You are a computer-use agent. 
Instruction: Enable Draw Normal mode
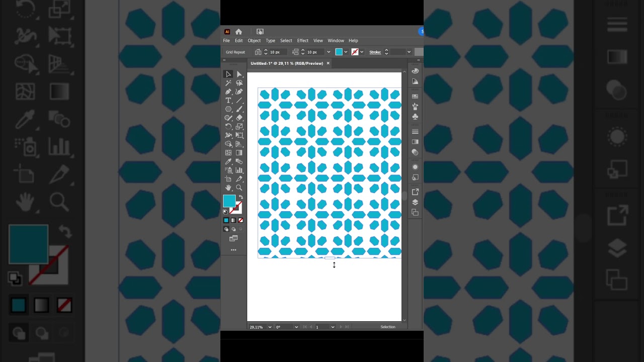(x=226, y=229)
